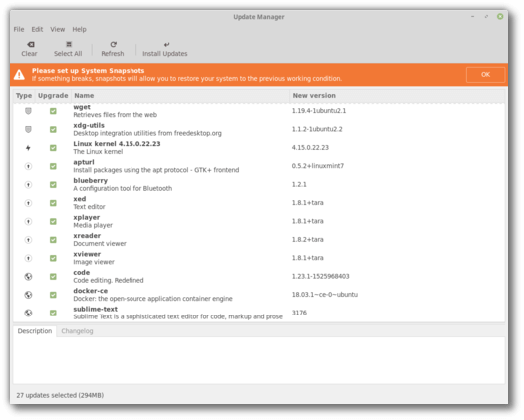Select the xplayer Media player row
524x420 pixels.
(259, 221)
